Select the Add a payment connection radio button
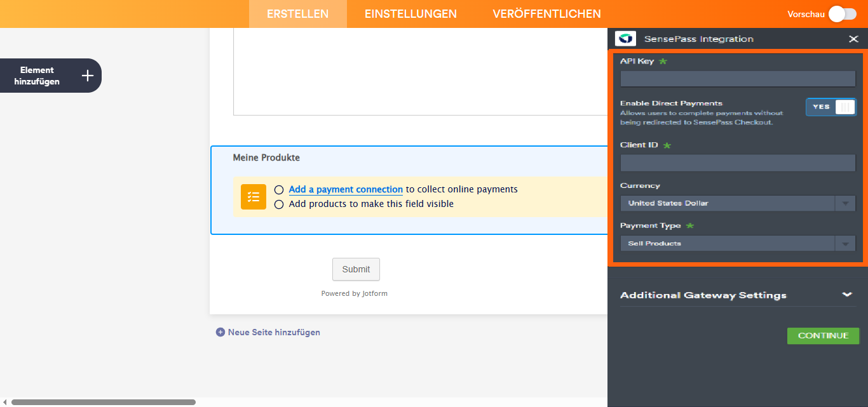This screenshot has width=868, height=407. [x=278, y=189]
